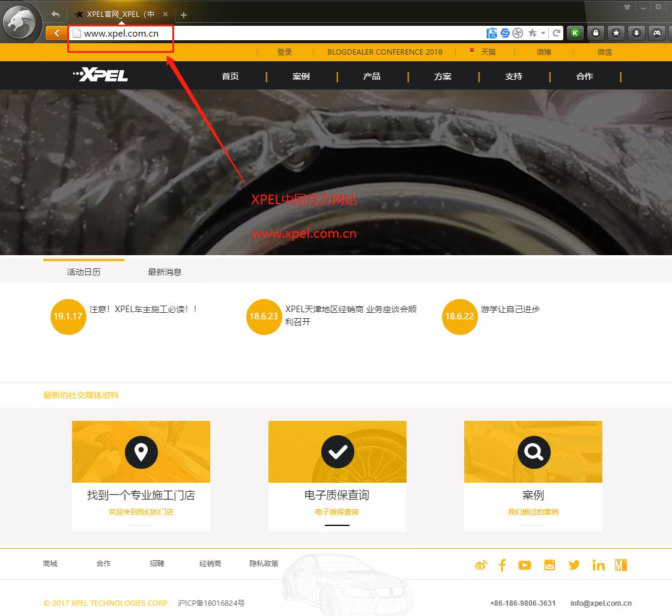
Task: Expand the bookmark star dropdown arrow
Action: coord(543,33)
